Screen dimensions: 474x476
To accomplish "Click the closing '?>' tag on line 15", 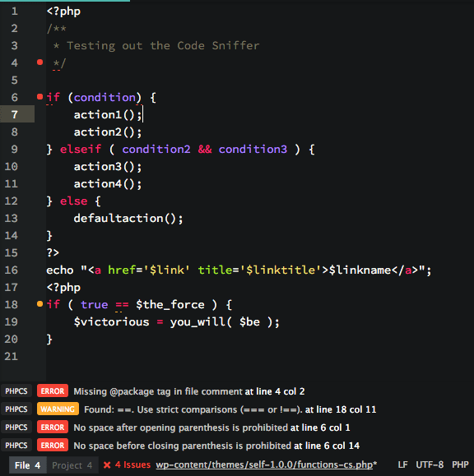I will tap(53, 252).
